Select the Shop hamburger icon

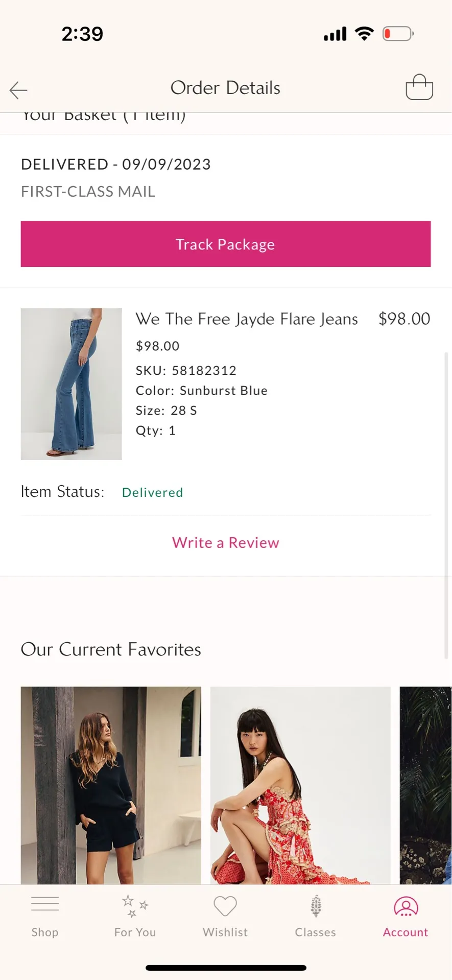tap(45, 904)
